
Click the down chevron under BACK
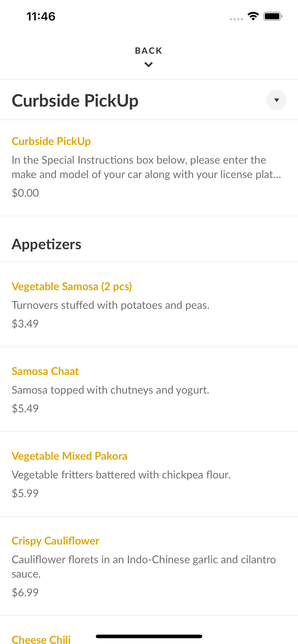point(148,65)
